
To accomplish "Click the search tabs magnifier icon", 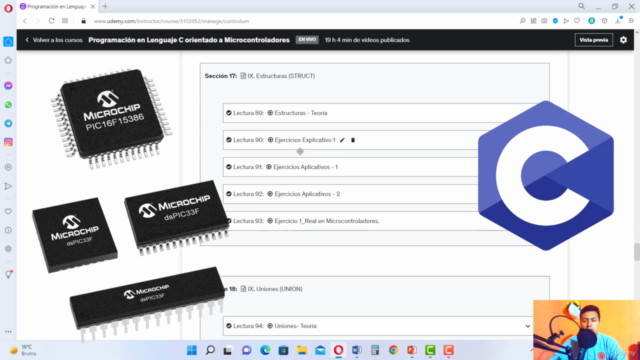I will coord(581,6).
